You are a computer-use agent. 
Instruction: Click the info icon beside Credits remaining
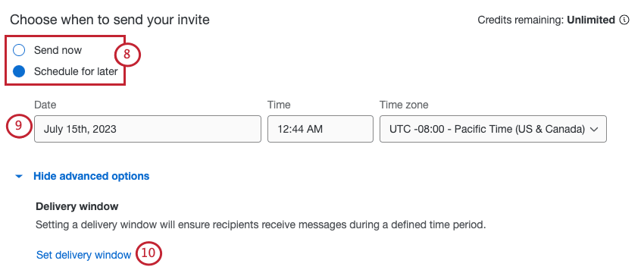click(624, 20)
